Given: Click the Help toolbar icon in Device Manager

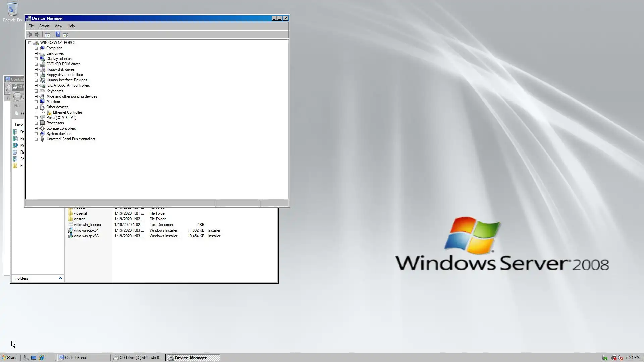Looking at the screenshot, I should point(58,34).
